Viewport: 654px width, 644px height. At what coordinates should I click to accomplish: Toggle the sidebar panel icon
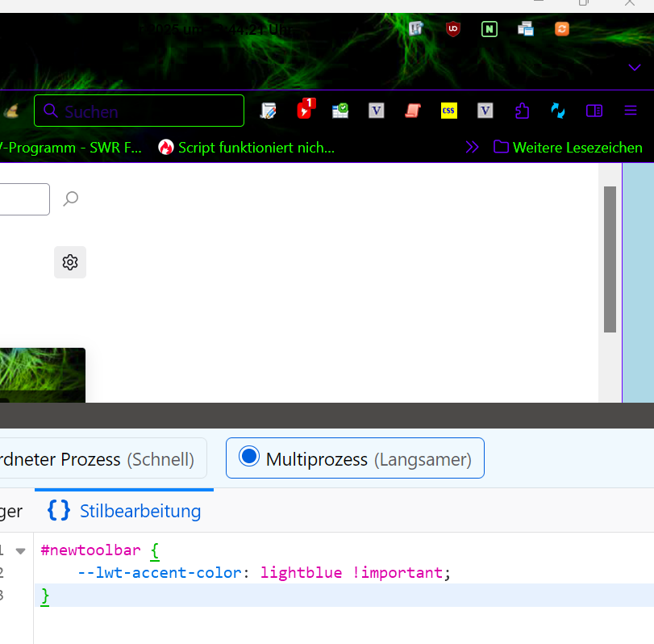(594, 111)
